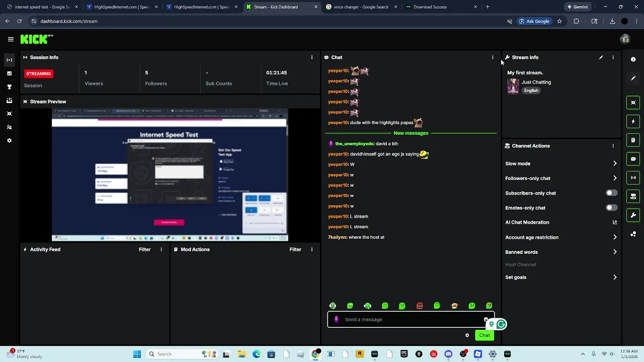Screen dimensions: 644x362
Task: Open the Activity Feed three-dot menu
Action: coord(161,249)
